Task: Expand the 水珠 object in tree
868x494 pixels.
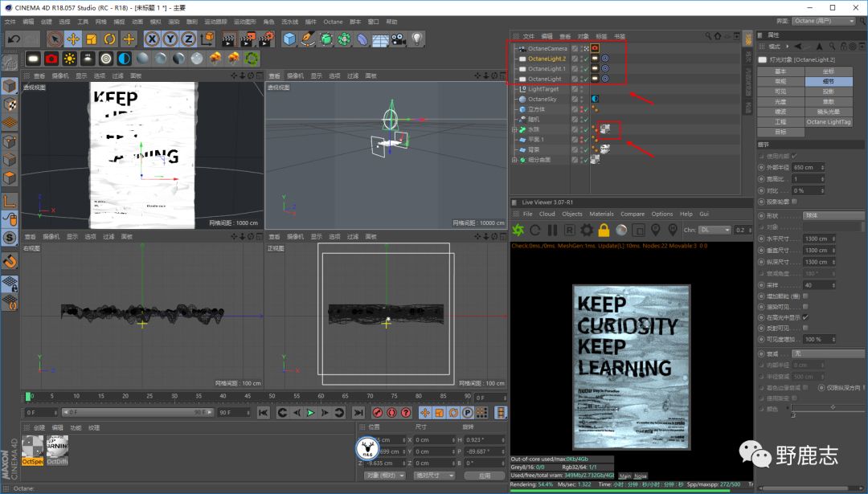Action: click(514, 129)
